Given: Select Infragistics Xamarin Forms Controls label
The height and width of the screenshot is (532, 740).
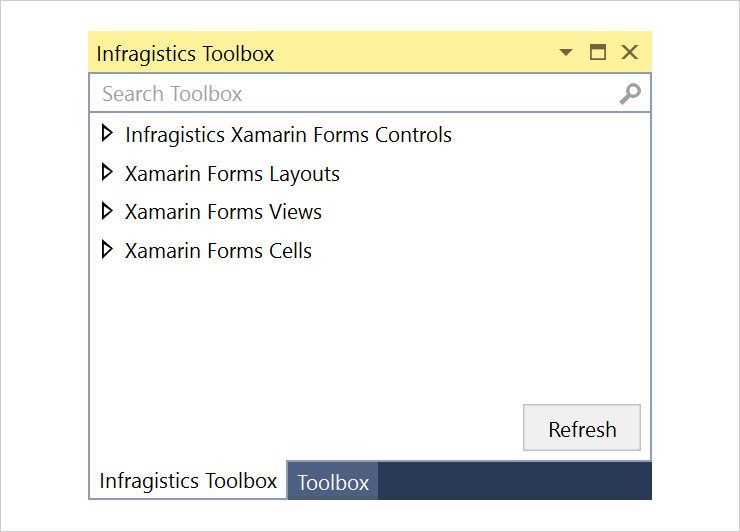Looking at the screenshot, I should [288, 135].
